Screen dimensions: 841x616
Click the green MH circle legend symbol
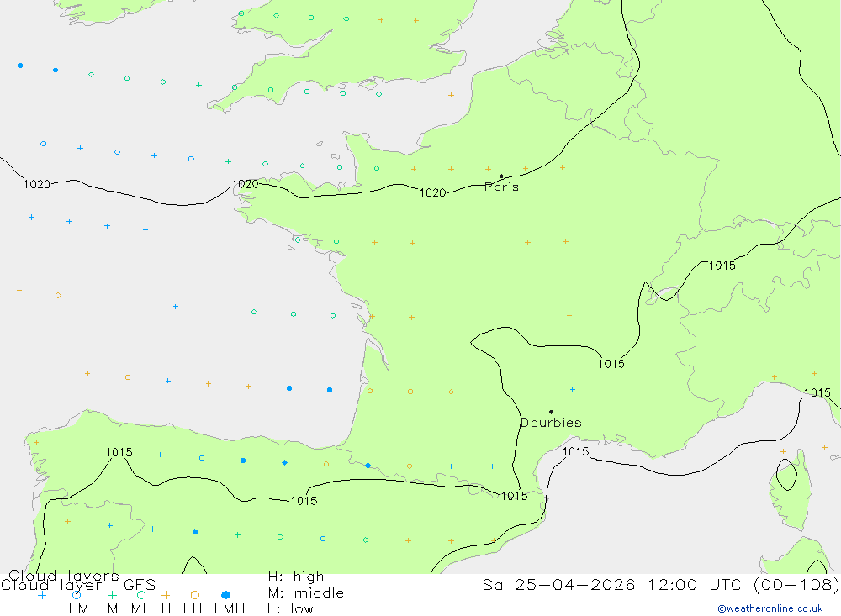(x=141, y=595)
